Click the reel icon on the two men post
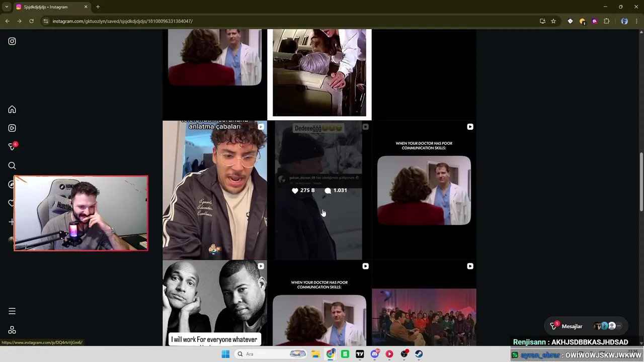This screenshot has height=362, width=644. (261, 266)
